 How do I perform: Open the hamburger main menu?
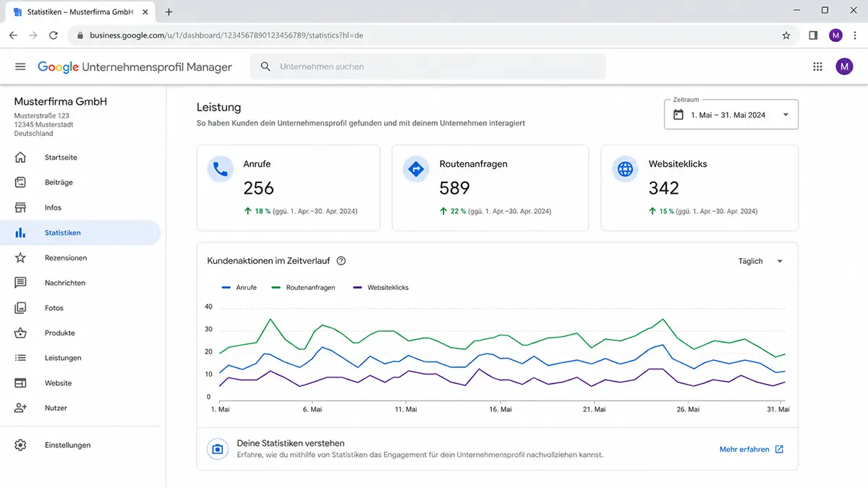click(20, 67)
